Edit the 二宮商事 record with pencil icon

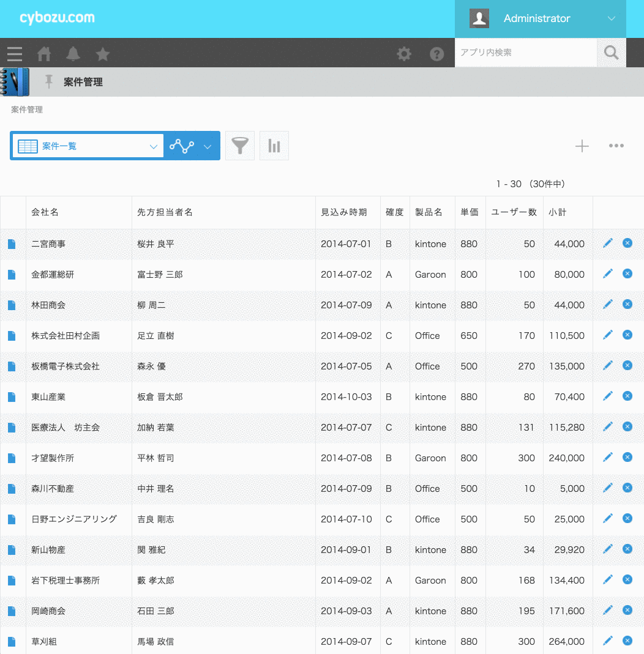pyautogui.click(x=607, y=243)
